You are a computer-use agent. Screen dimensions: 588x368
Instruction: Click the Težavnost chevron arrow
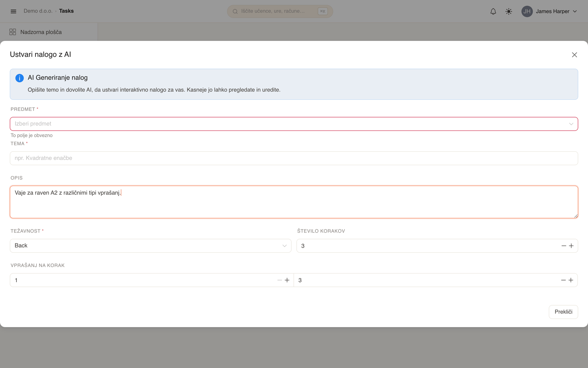click(284, 246)
